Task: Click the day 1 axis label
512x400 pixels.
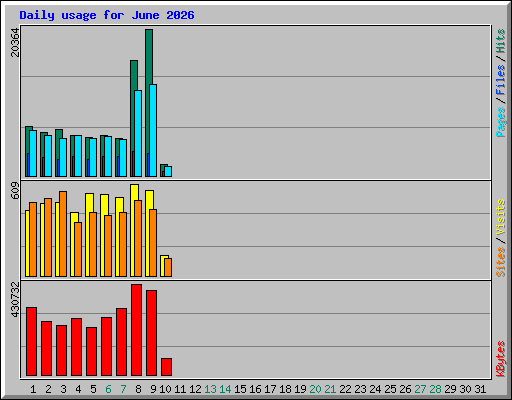Action: pos(33,389)
